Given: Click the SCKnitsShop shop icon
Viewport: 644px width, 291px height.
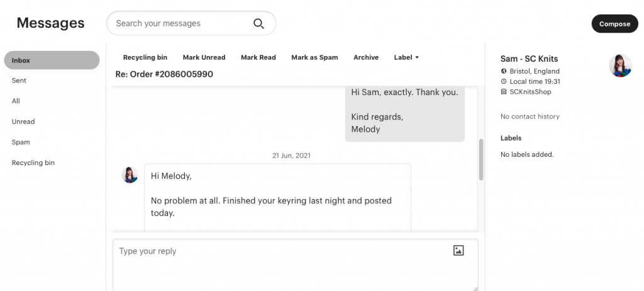Looking at the screenshot, I should pyautogui.click(x=504, y=91).
